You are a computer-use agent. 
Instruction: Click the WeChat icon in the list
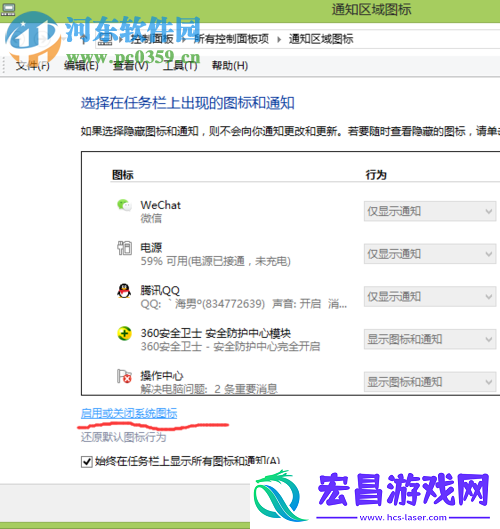[x=124, y=205]
